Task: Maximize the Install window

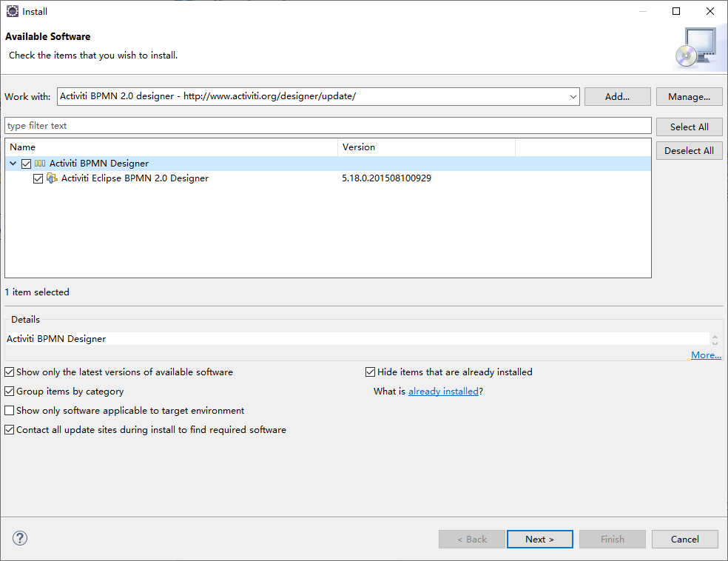Action: (676, 11)
